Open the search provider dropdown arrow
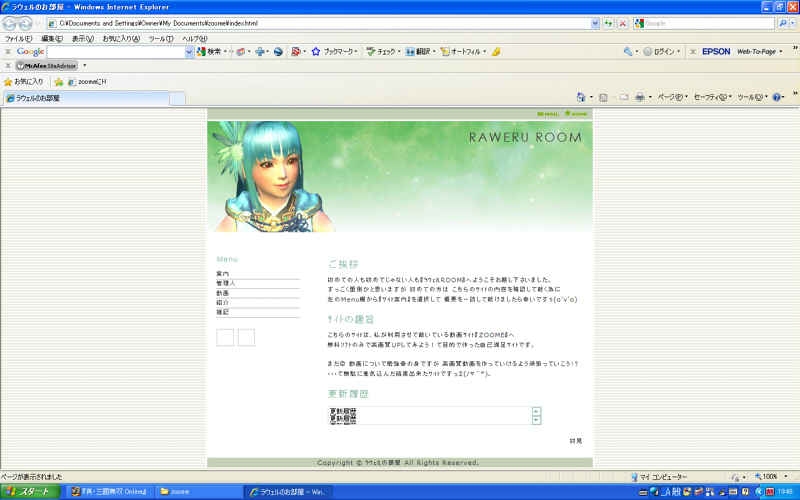The height and width of the screenshot is (500, 800). pyautogui.click(x=793, y=23)
